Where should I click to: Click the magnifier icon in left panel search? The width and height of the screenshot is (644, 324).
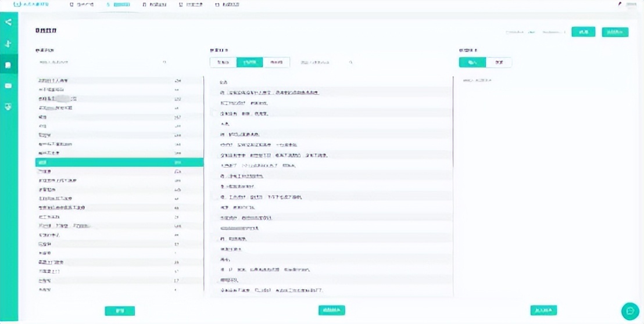tap(164, 62)
